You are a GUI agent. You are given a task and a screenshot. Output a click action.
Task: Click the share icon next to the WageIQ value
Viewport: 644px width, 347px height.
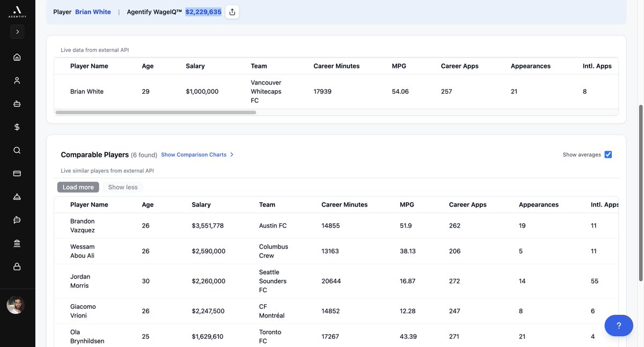pyautogui.click(x=232, y=11)
